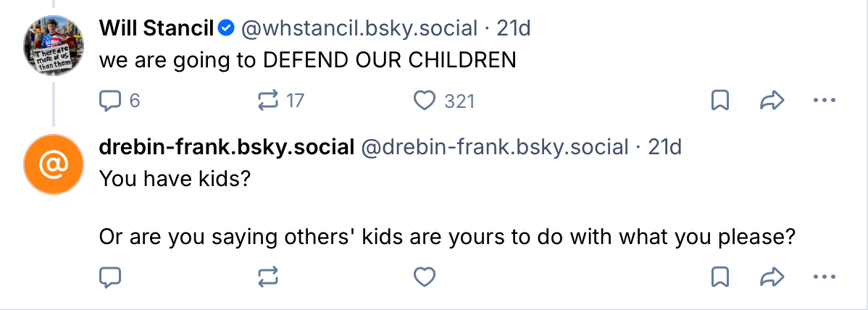The height and width of the screenshot is (310, 868).
Task: Repost drebin-frank's reply
Action: pyautogui.click(x=267, y=276)
